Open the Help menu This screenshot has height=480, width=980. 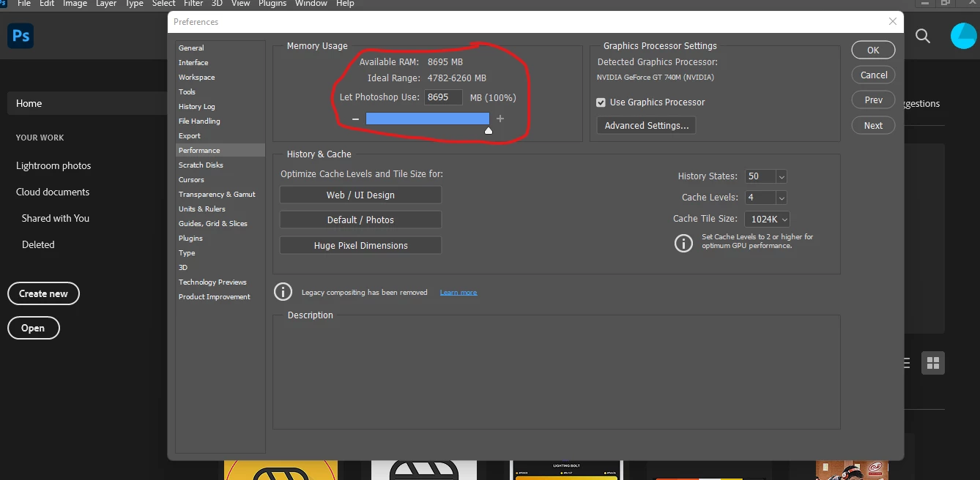[x=345, y=4]
